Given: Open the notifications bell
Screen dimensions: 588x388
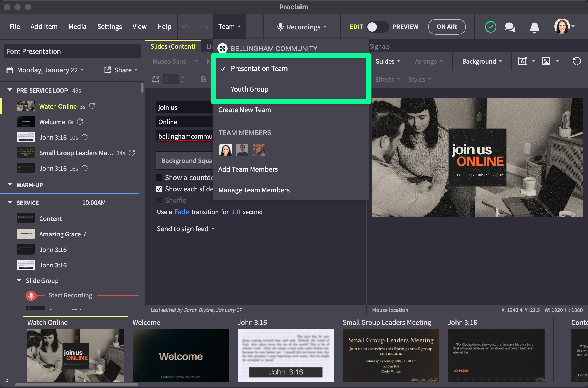Looking at the screenshot, I should [x=534, y=27].
